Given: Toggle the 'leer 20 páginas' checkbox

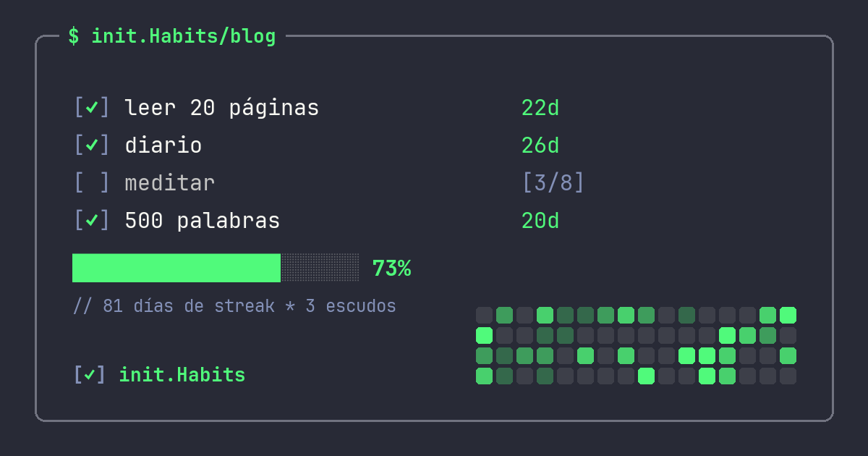Looking at the screenshot, I should coord(92,108).
